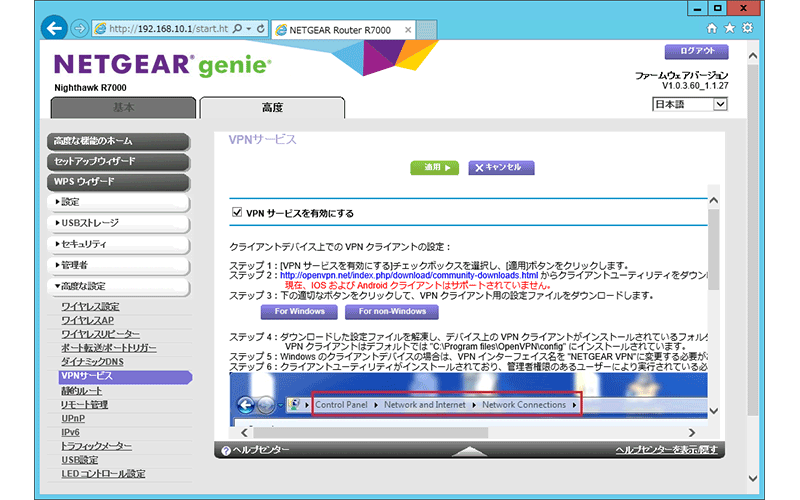
Task: Click the help center question mark icon
Action: tap(225, 451)
